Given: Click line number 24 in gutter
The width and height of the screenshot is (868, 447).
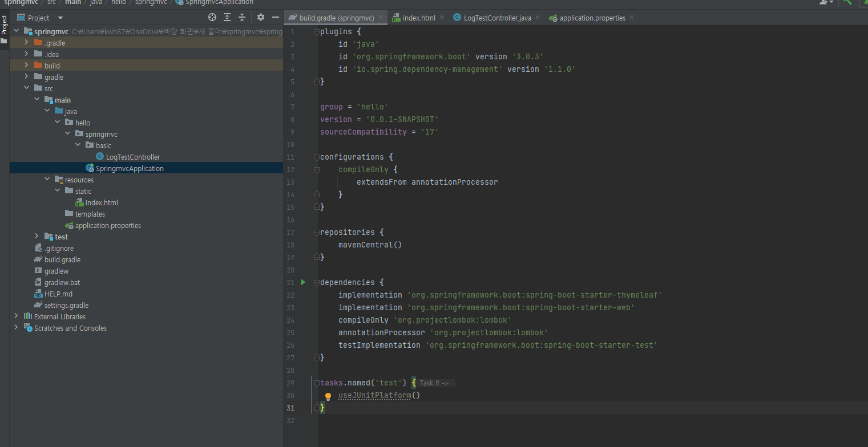Looking at the screenshot, I should click(291, 320).
